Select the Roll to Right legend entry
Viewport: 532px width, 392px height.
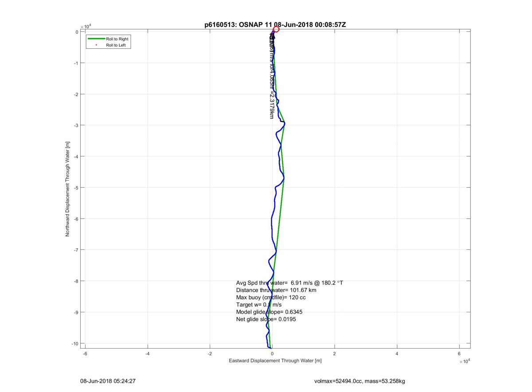[x=117, y=39]
